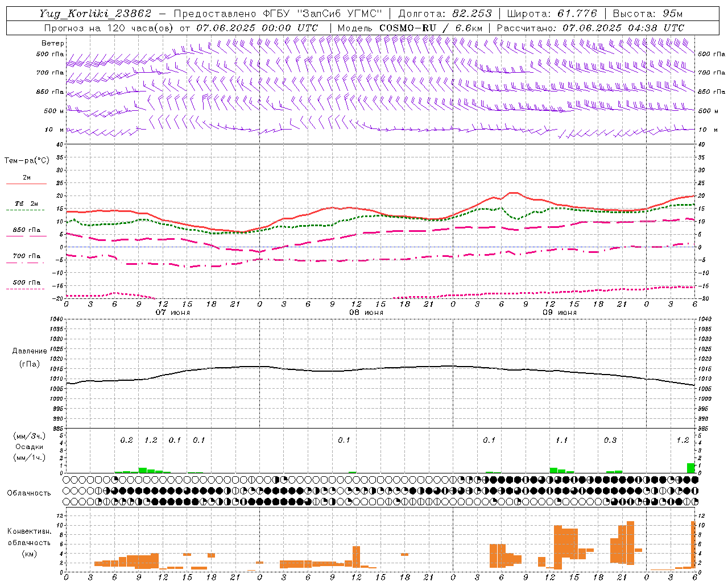
Task: Click the "0.3" precipitation amount value
Action: coord(610,440)
